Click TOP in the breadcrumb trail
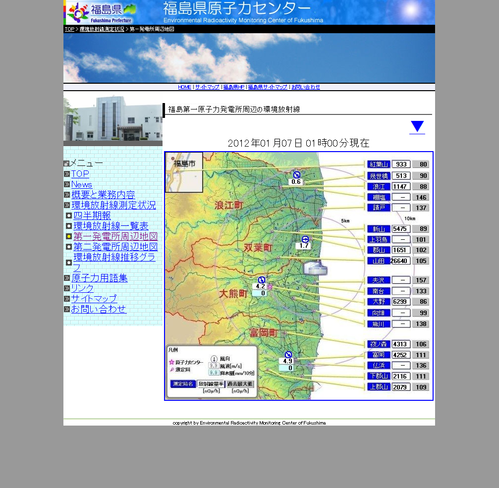Viewport: 499px width, 488px height. (69, 29)
